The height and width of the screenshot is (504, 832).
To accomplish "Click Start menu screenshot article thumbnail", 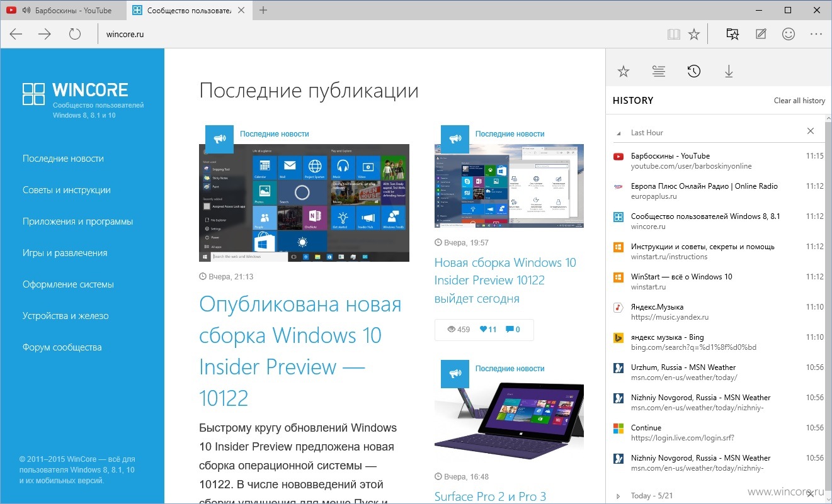I will [x=304, y=203].
